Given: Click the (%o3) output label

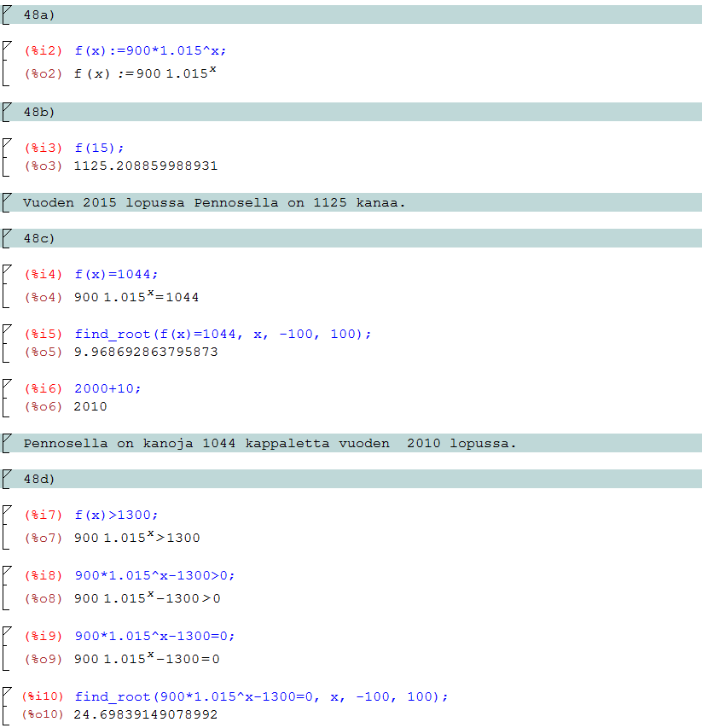Looking at the screenshot, I should 44,166.
